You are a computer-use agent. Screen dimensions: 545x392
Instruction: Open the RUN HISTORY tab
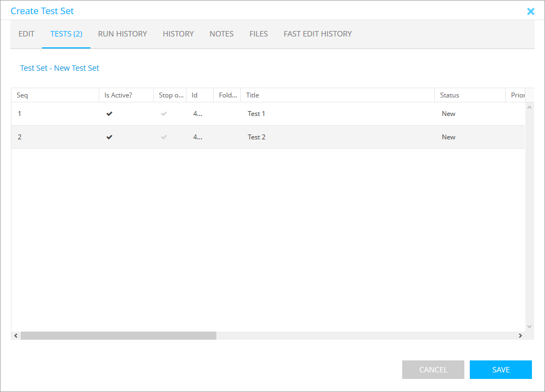[123, 34]
